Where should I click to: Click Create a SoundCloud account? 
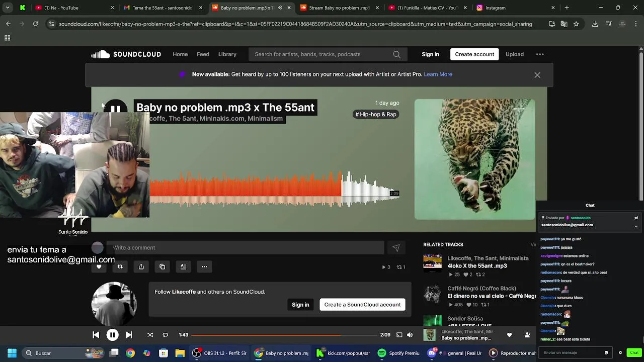[x=362, y=305]
